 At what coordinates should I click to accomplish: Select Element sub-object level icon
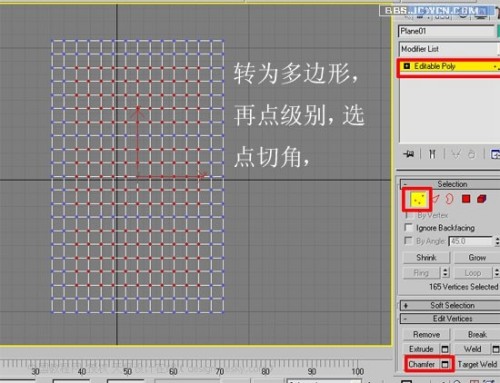point(482,199)
